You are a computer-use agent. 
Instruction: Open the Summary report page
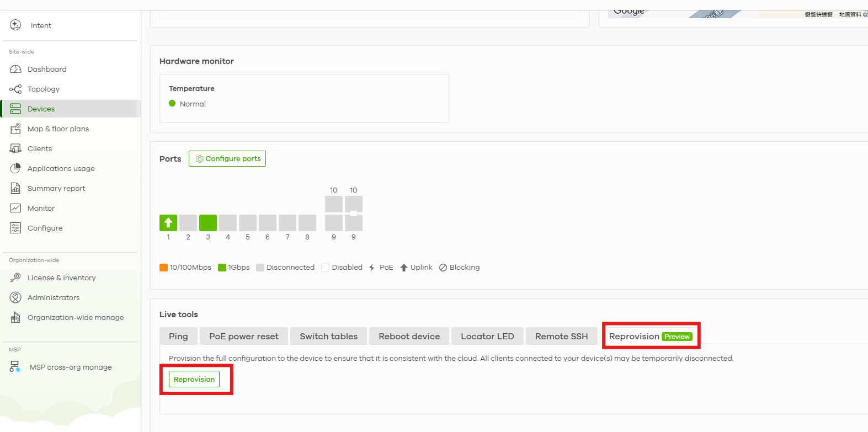(56, 188)
